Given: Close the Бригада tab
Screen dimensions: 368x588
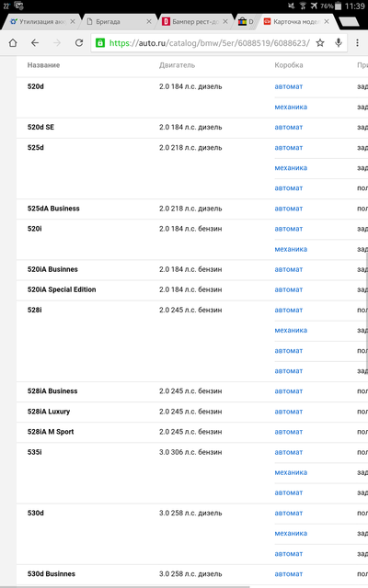Looking at the screenshot, I should (149, 21).
